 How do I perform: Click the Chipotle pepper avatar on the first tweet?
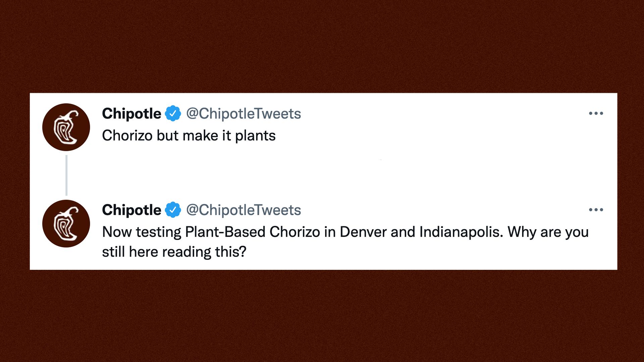(66, 127)
